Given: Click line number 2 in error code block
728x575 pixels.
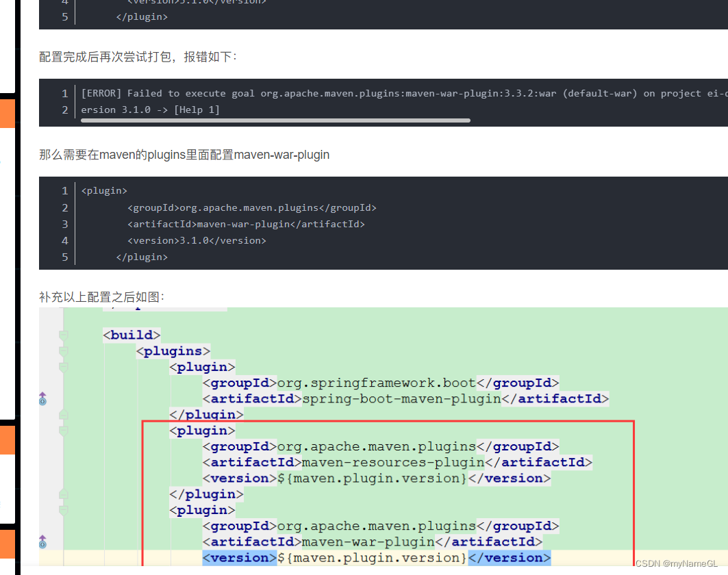Looking at the screenshot, I should [65, 110].
